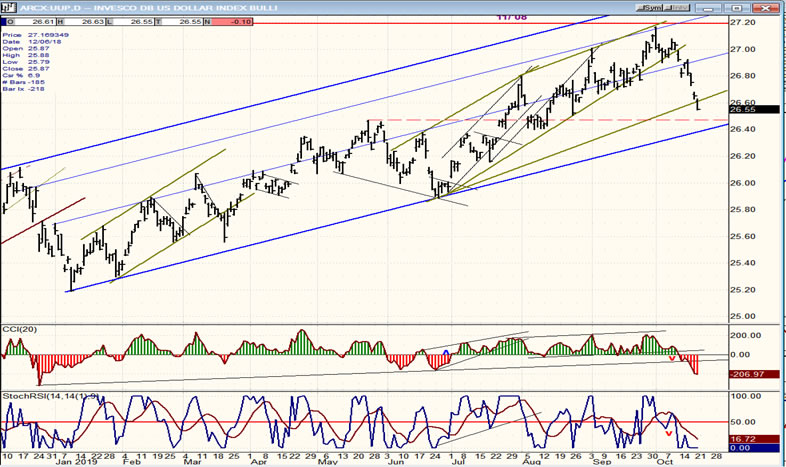Click the Jan 2019 label on date axis

point(76,460)
